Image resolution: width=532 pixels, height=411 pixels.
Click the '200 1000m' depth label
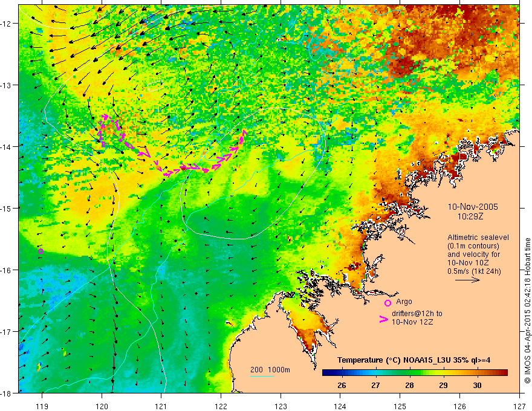[270, 370]
